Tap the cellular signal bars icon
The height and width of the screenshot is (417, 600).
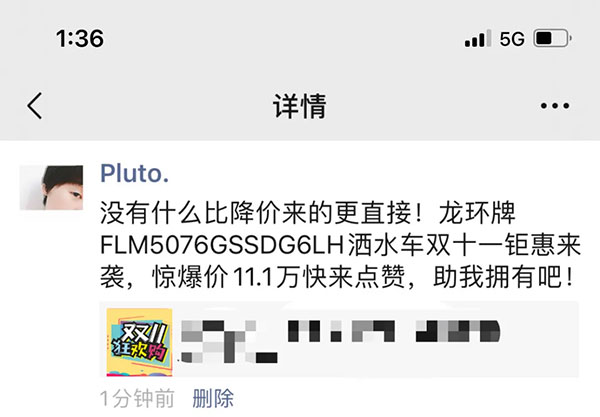click(x=478, y=38)
